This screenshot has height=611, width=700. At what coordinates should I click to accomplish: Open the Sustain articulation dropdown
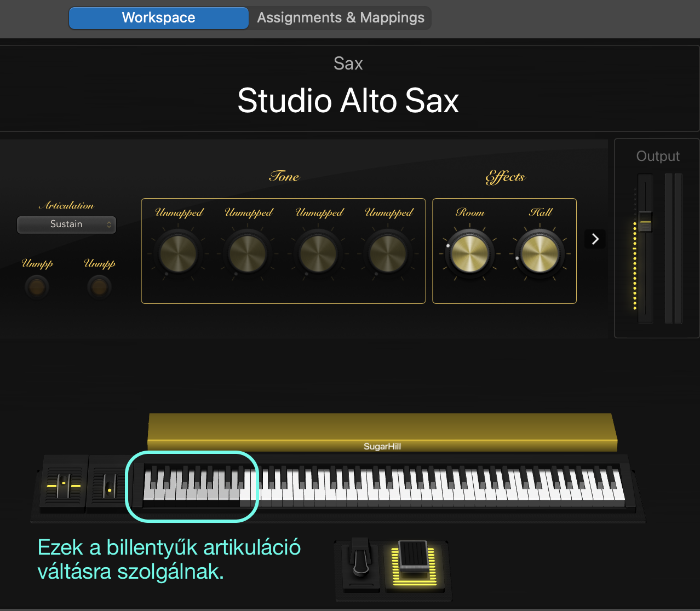[x=66, y=224]
